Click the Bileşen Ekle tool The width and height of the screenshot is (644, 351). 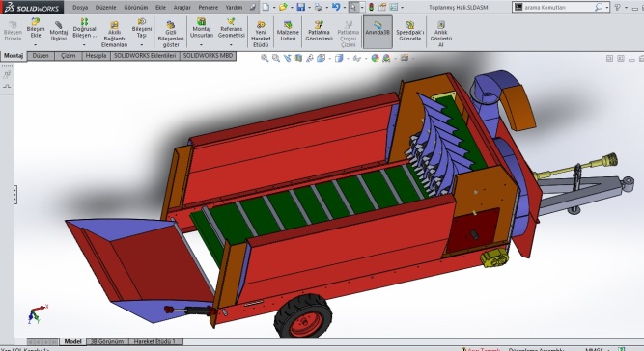(x=36, y=28)
